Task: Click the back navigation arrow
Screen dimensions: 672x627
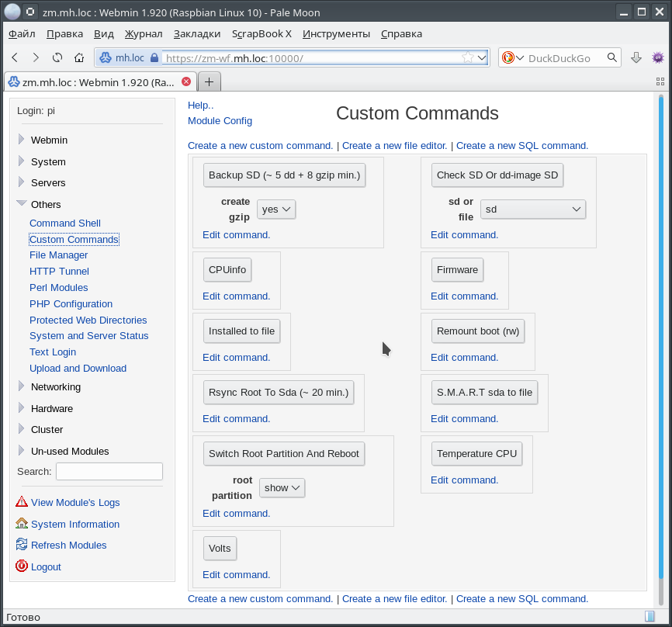Action: [x=15, y=57]
